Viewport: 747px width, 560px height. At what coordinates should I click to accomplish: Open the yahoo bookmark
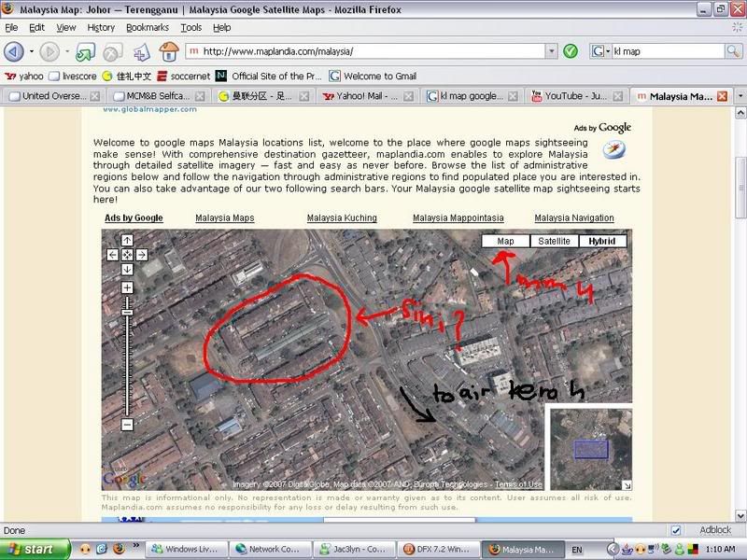[x=24, y=77]
